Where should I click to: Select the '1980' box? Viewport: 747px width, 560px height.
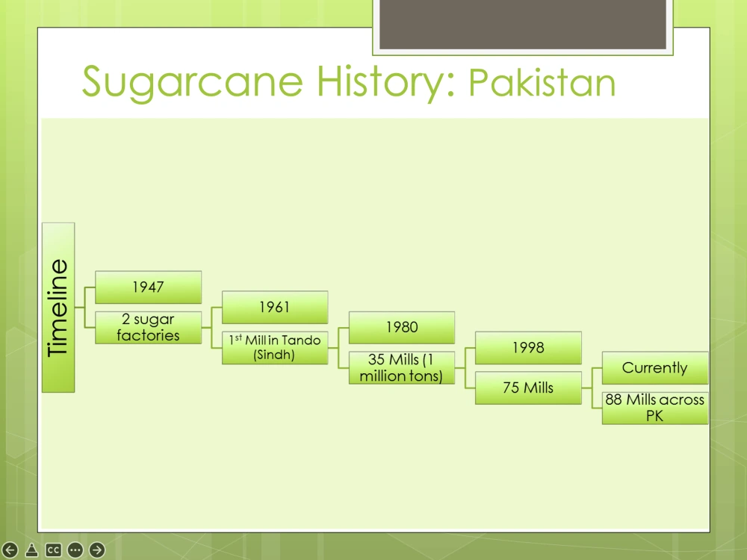click(x=402, y=328)
